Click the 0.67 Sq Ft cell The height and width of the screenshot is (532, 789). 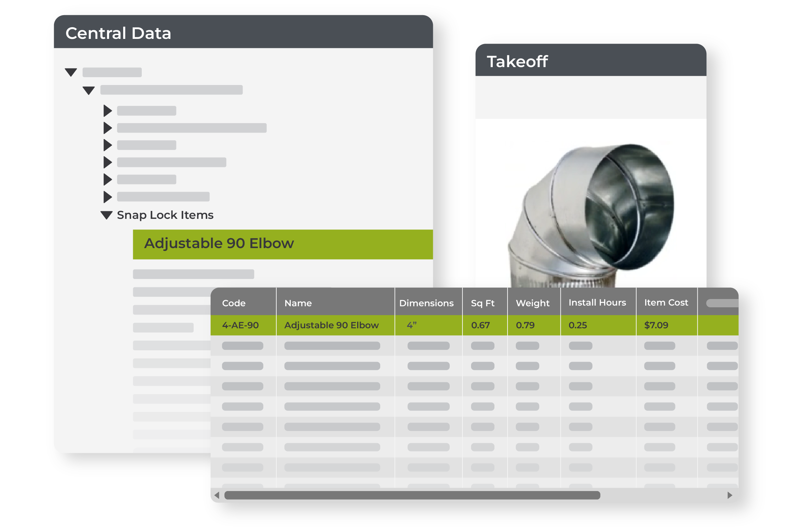[485, 325]
